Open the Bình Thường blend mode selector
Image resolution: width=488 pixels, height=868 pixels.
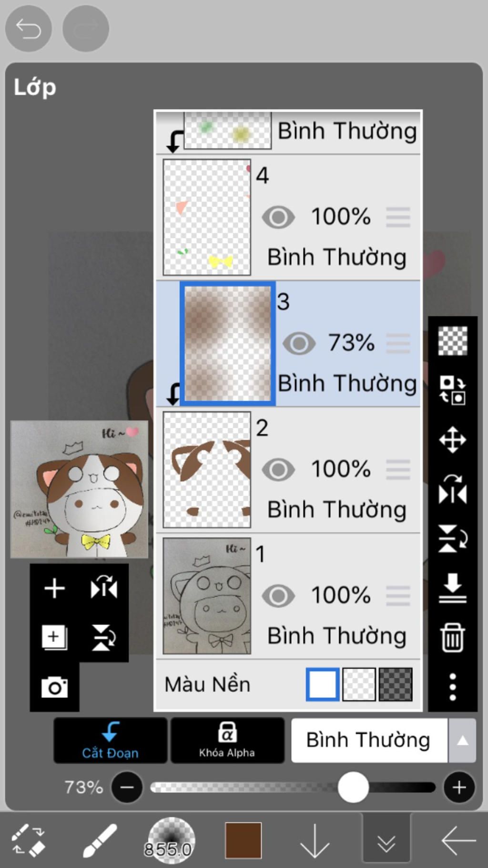(x=369, y=740)
